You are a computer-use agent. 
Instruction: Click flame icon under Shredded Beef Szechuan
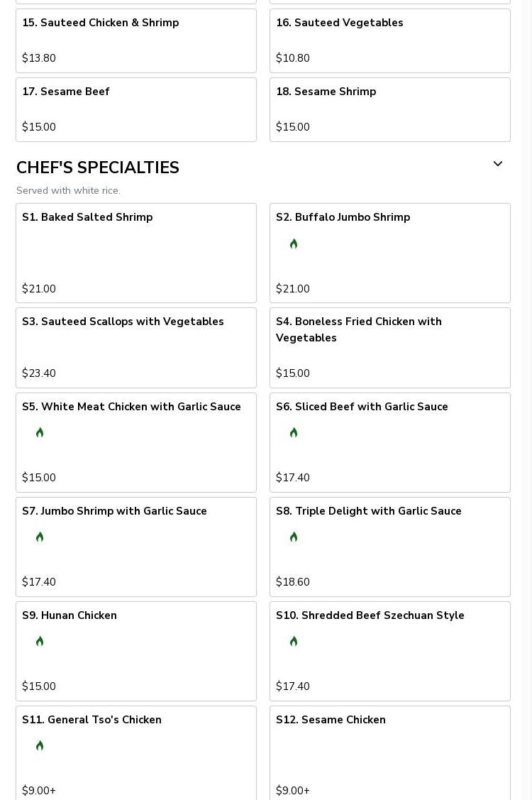[x=293, y=641]
